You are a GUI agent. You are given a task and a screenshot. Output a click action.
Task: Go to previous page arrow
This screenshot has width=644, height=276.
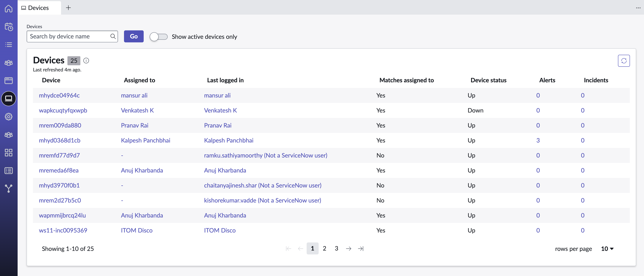pyautogui.click(x=300, y=248)
